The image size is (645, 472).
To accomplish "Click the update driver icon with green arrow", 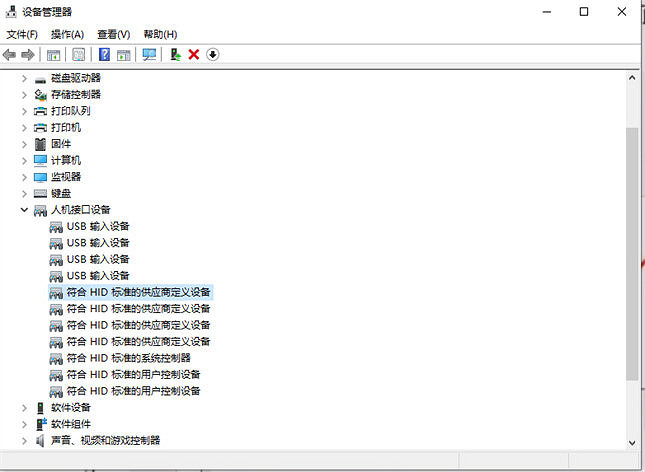I will click(175, 54).
